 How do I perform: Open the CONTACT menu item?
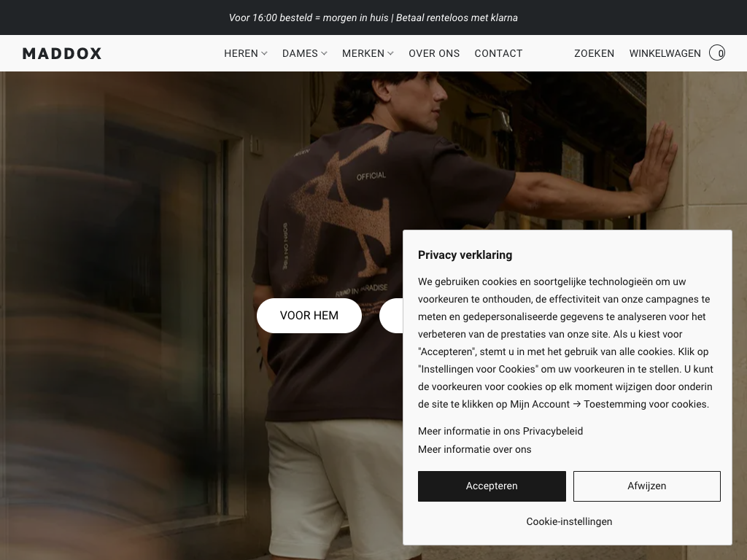(498, 53)
